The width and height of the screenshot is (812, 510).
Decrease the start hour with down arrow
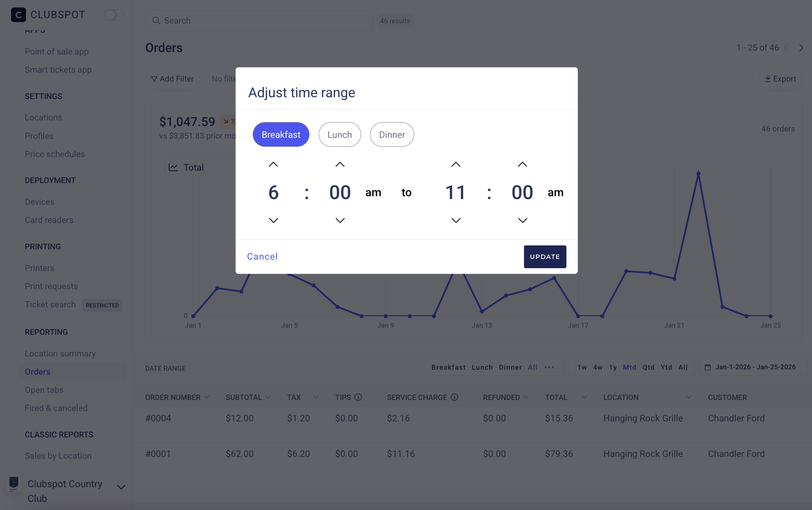273,220
